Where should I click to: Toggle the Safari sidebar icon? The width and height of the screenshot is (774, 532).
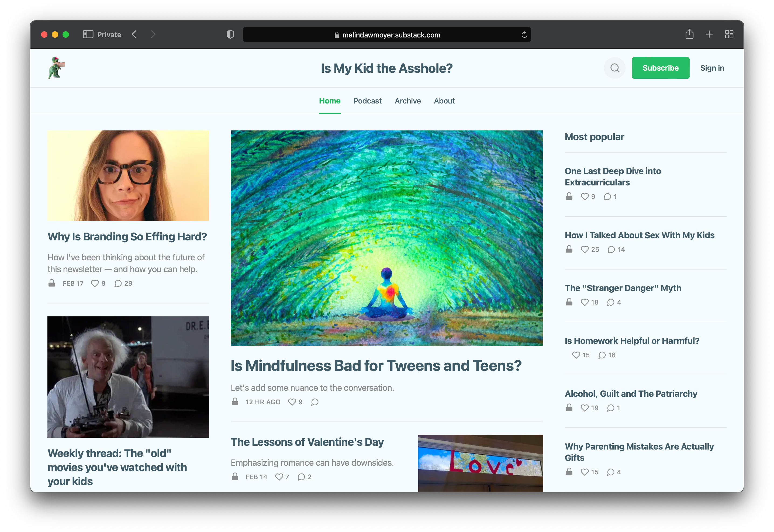click(88, 34)
